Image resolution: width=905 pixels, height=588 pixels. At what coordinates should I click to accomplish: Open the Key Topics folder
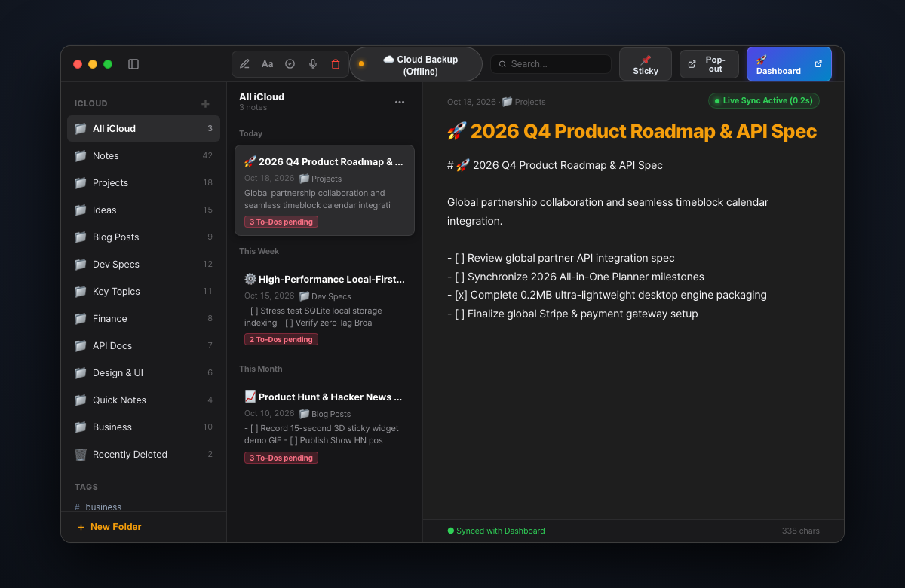[143, 292]
